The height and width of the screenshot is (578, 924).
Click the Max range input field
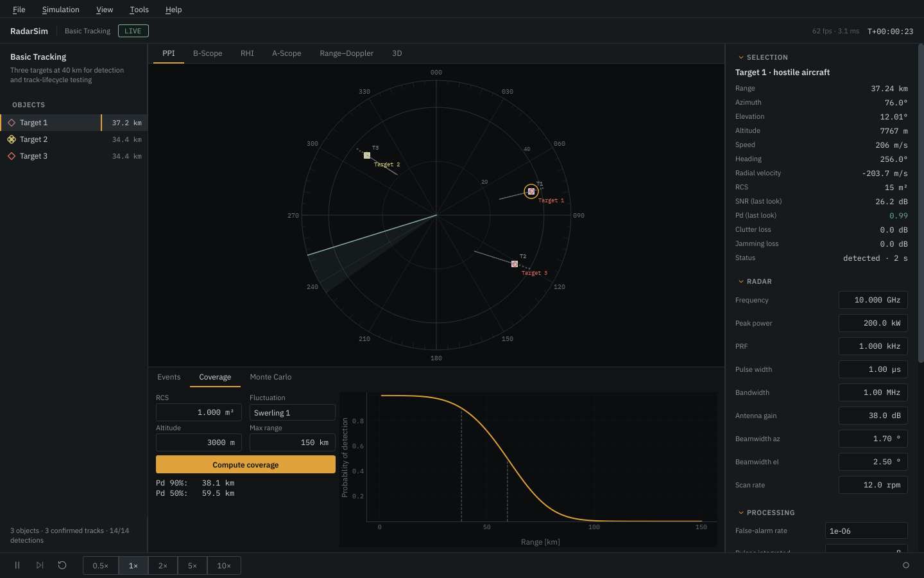tap(293, 442)
